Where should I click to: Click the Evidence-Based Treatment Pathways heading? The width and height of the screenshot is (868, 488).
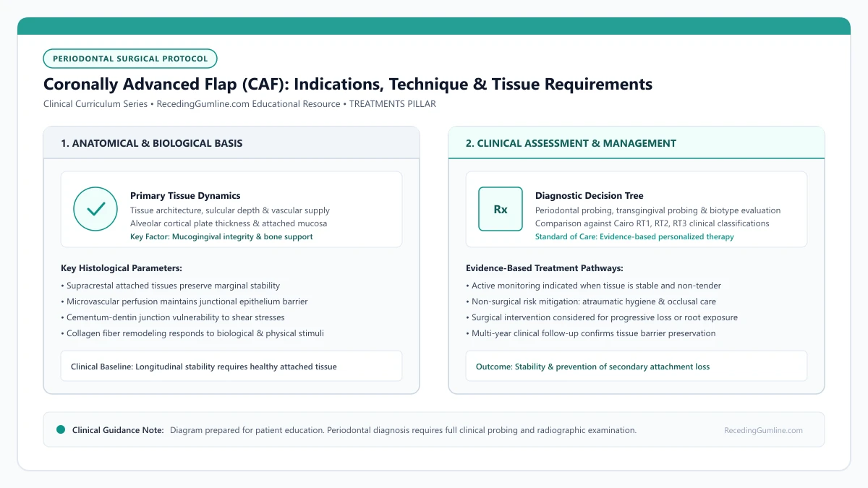[x=545, y=268]
